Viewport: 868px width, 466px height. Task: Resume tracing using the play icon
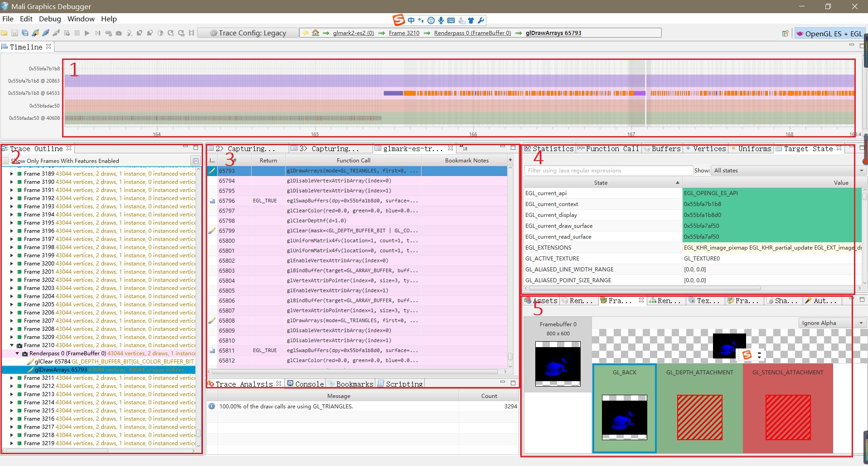(x=87, y=33)
